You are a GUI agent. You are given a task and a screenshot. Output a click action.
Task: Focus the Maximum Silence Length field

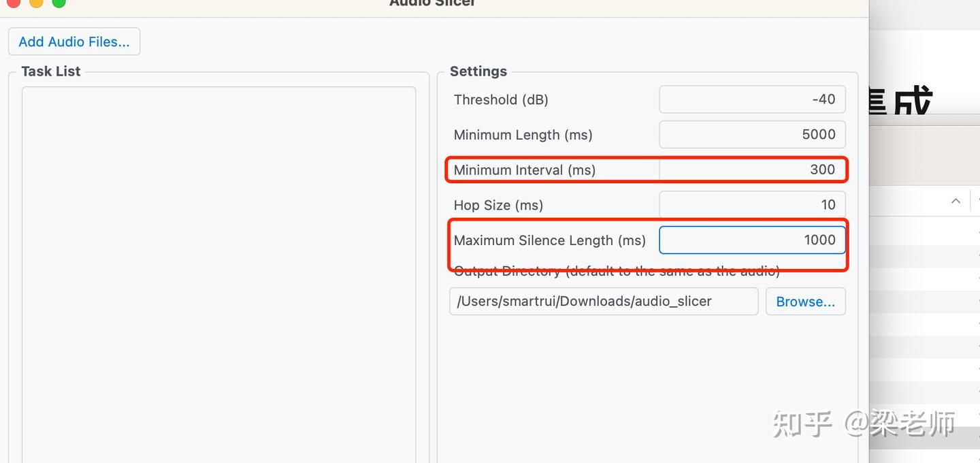[x=752, y=240]
